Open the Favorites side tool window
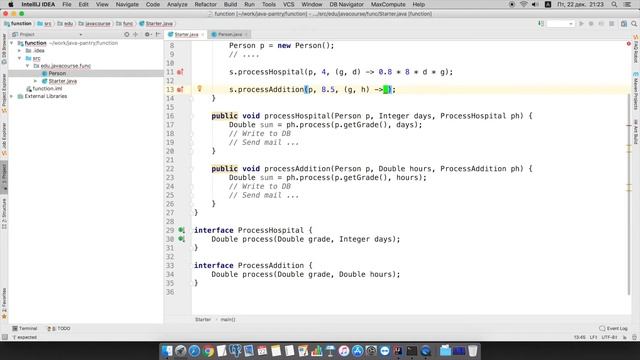 point(4,303)
